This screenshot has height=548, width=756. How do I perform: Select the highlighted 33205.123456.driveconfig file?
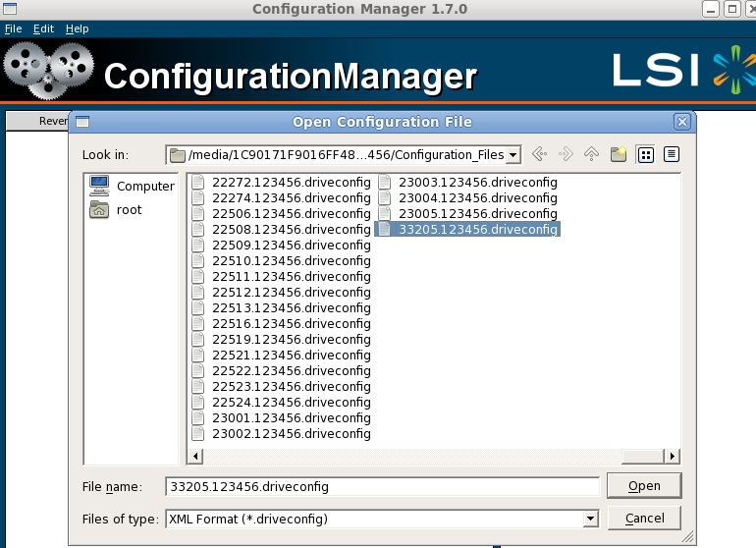coord(477,229)
